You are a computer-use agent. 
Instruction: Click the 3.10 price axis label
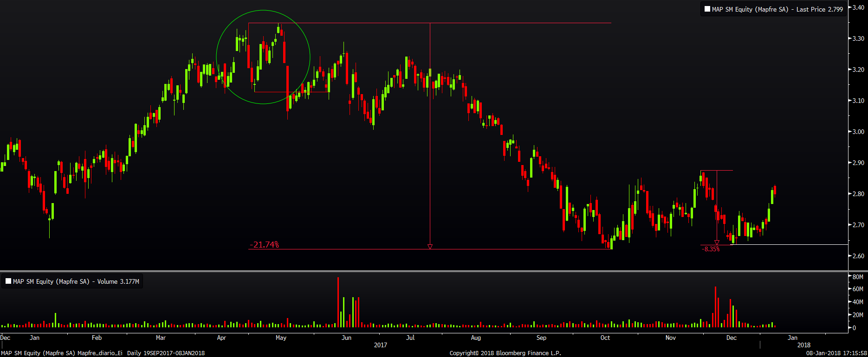pos(858,101)
